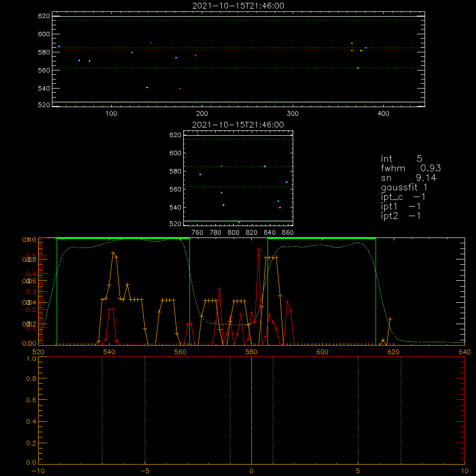
Task: Click the 620 y-axis label on top plot
Action: point(44,16)
